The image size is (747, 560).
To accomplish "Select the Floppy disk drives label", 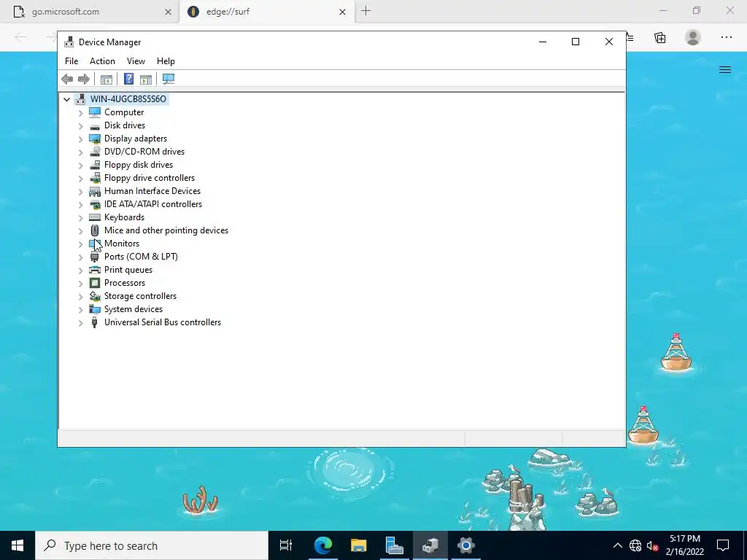I will tap(139, 165).
